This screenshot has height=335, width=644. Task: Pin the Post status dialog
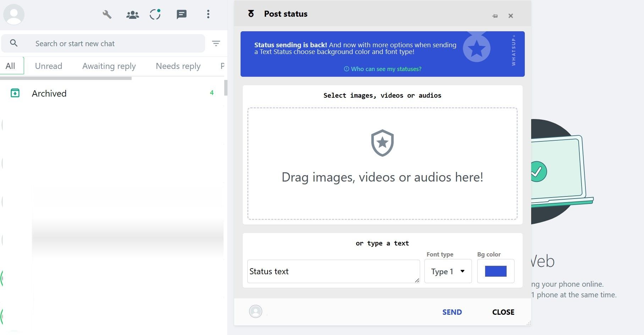(x=495, y=16)
